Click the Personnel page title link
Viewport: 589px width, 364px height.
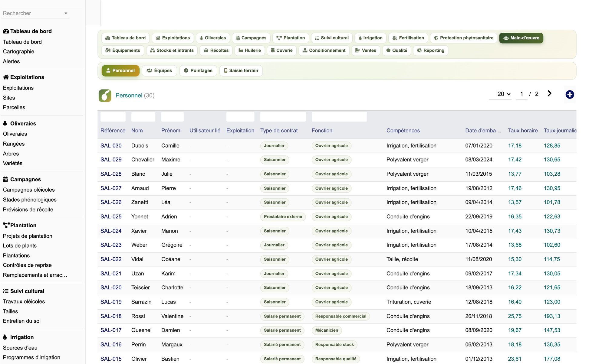pos(129,96)
